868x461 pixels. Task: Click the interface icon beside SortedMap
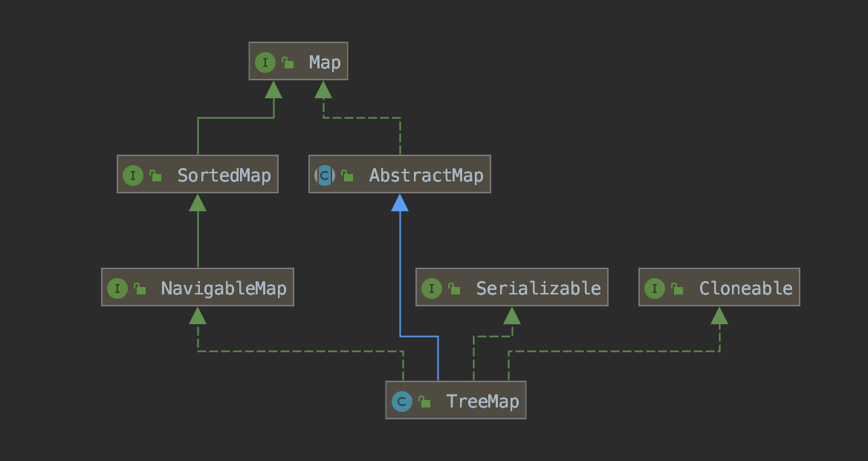[132, 175]
